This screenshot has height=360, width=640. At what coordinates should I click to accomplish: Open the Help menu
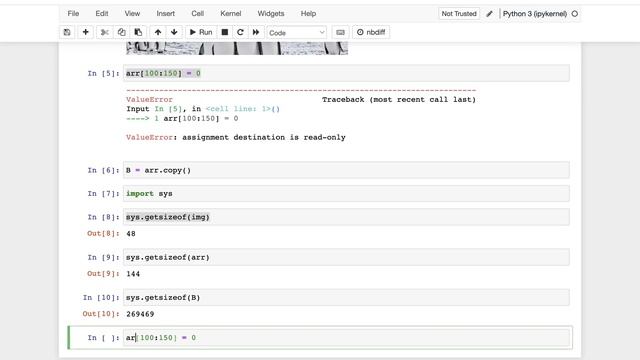tap(308, 13)
